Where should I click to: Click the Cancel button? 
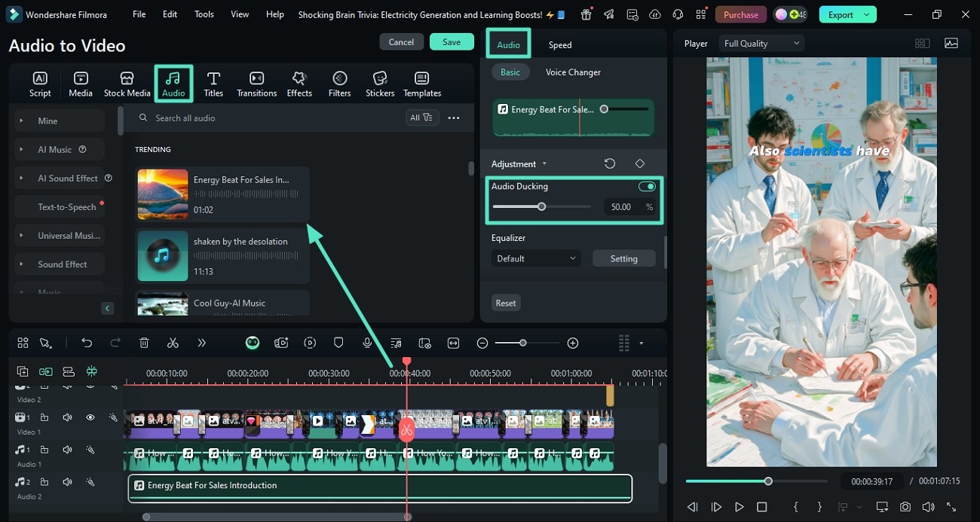coord(401,42)
